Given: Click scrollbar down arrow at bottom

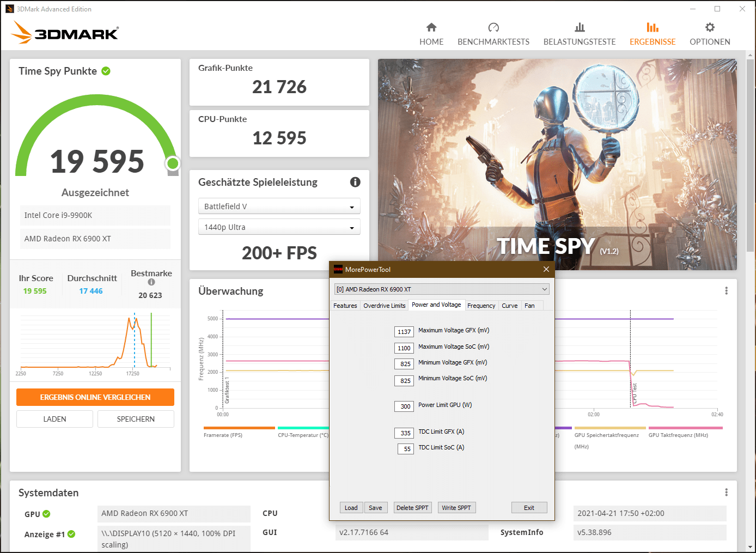Looking at the screenshot, I should coord(751,546).
